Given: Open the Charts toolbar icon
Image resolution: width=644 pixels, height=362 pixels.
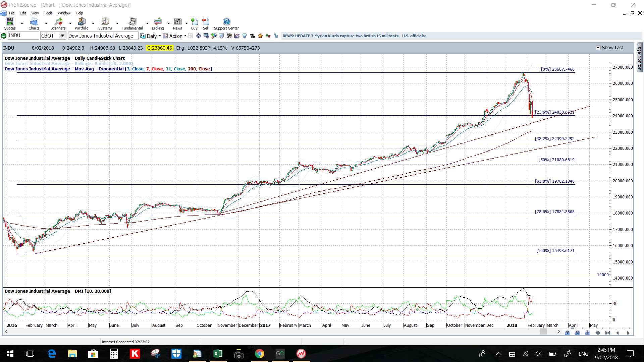Looking at the screenshot, I should click(34, 24).
